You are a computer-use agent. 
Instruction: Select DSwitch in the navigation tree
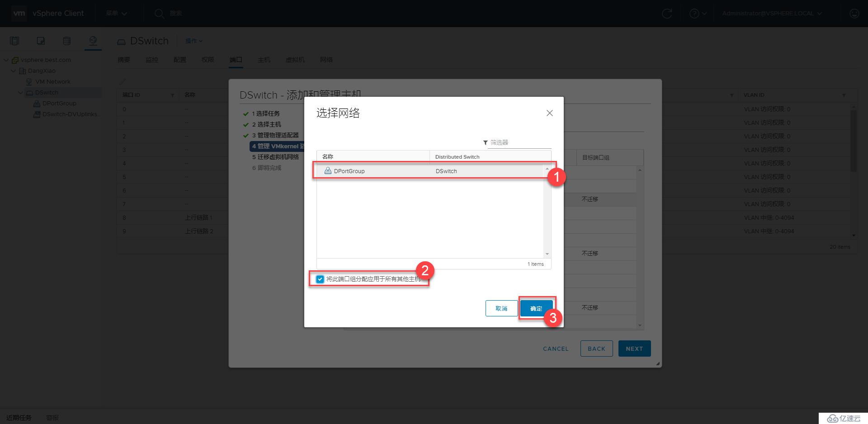click(47, 92)
